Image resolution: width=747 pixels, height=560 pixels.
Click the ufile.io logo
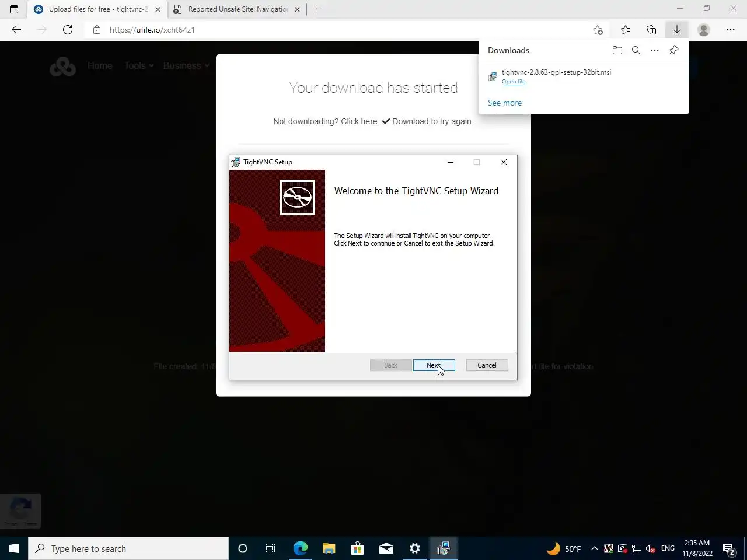(x=62, y=66)
